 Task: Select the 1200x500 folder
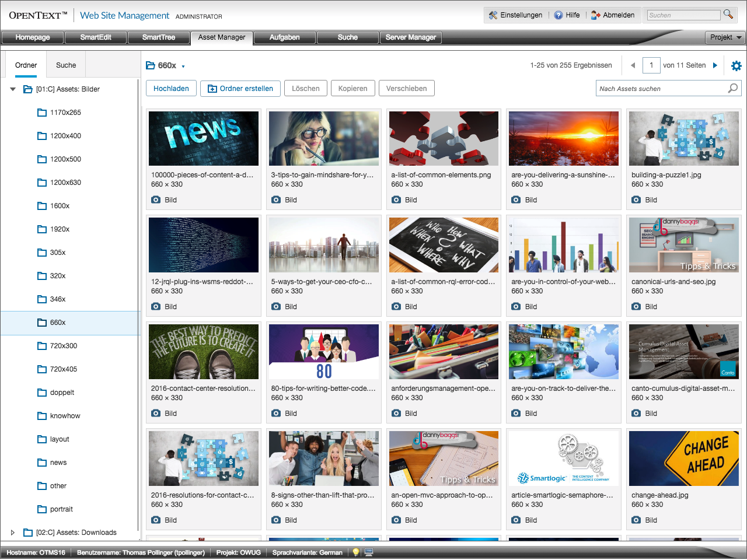(65, 159)
